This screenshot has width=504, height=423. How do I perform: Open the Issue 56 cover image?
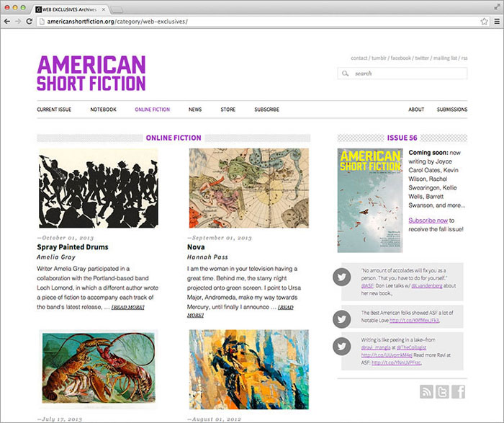pyautogui.click(x=370, y=200)
